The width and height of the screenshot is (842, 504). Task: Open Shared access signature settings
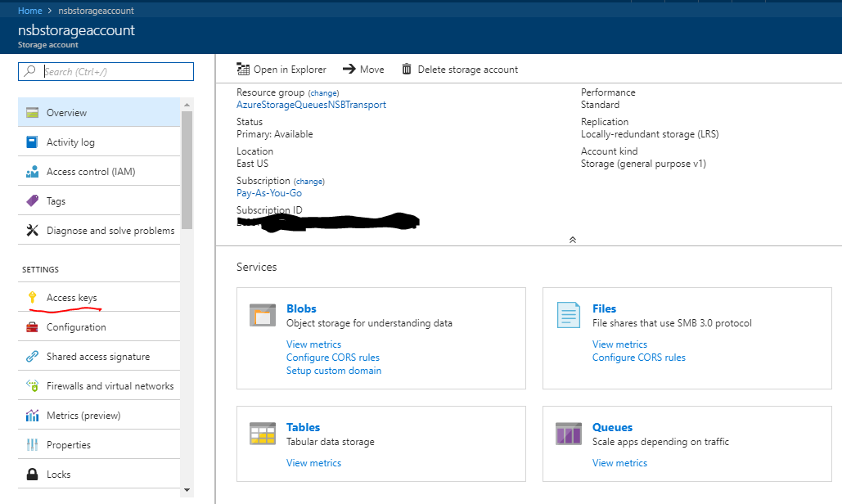pyautogui.click(x=99, y=356)
